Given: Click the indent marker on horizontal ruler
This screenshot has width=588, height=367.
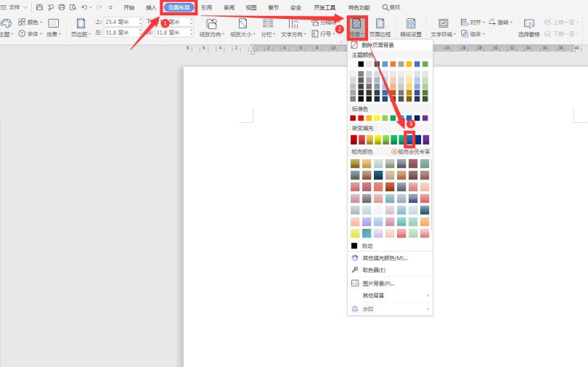Looking at the screenshot, I should (x=253, y=49).
